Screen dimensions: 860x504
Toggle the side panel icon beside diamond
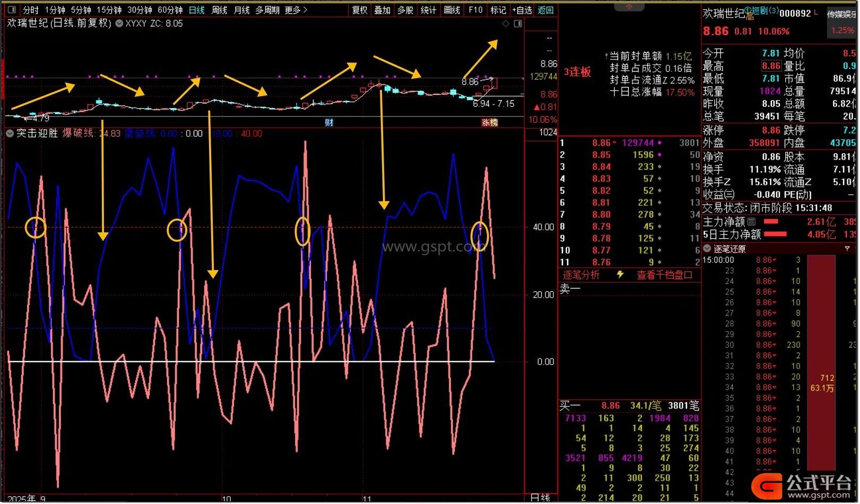click(518, 23)
